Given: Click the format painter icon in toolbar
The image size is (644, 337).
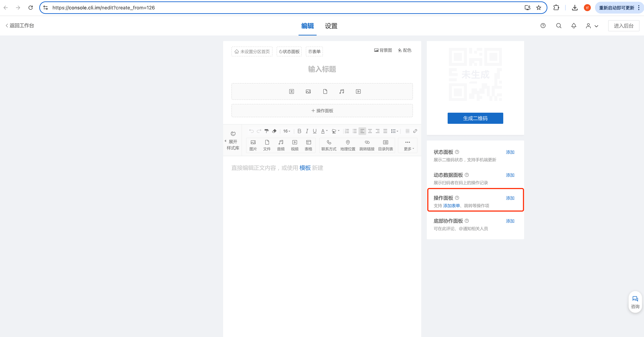Looking at the screenshot, I should click(x=267, y=131).
